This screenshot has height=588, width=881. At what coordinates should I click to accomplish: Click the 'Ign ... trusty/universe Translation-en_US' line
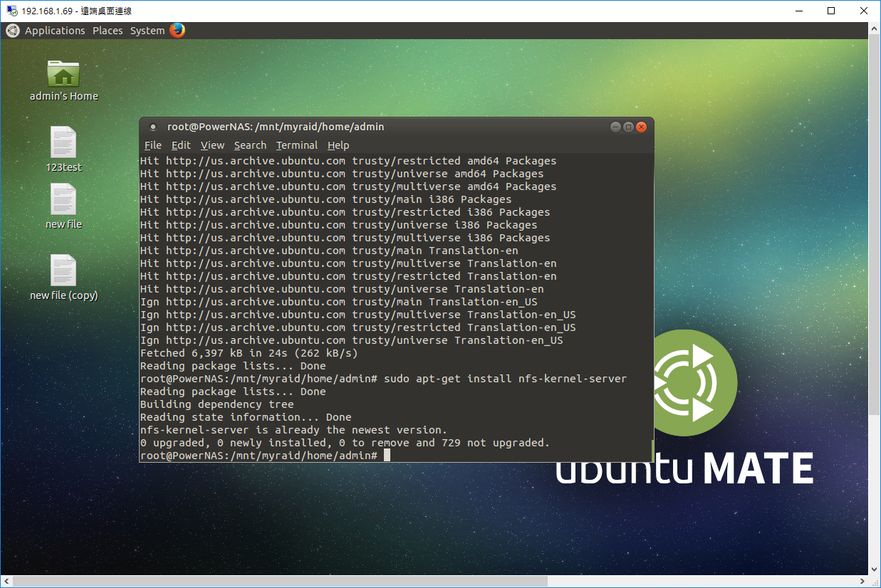click(x=352, y=340)
